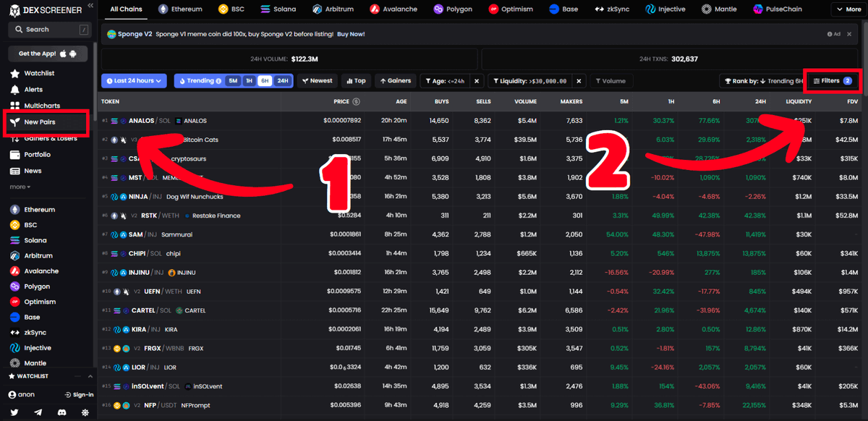
Task: Open the Volume filter chip
Action: coord(611,81)
